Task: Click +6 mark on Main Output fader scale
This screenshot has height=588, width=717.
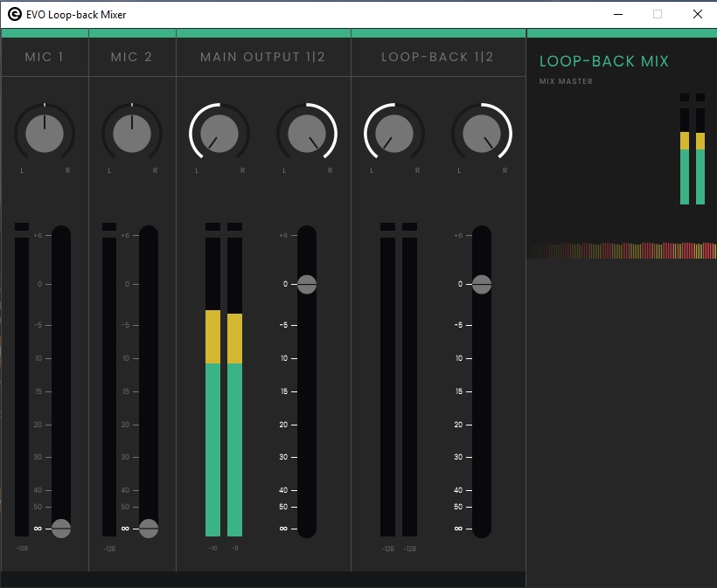Action: [284, 235]
